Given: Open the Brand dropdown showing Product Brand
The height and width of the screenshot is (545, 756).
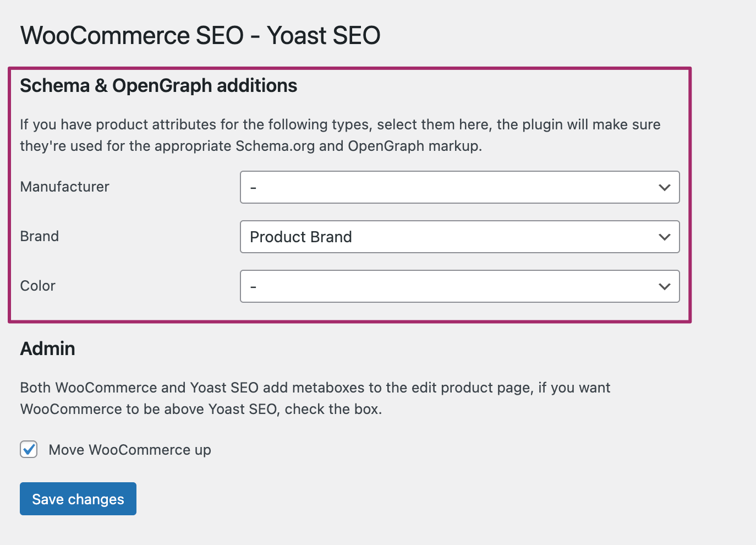Looking at the screenshot, I should click(x=460, y=237).
